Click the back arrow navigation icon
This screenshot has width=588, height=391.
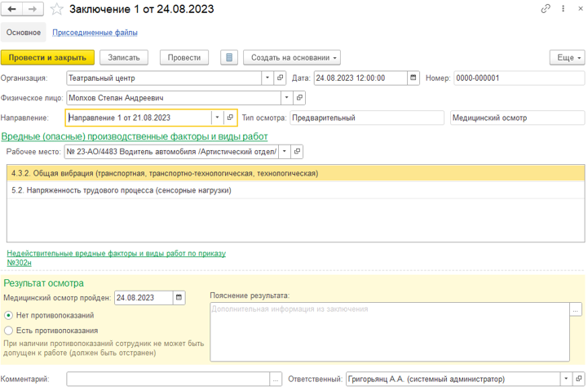12,9
